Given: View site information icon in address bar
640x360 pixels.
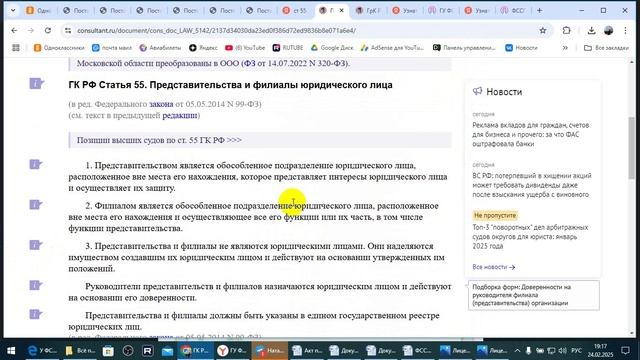Looking at the screenshot, I should click(68, 31).
